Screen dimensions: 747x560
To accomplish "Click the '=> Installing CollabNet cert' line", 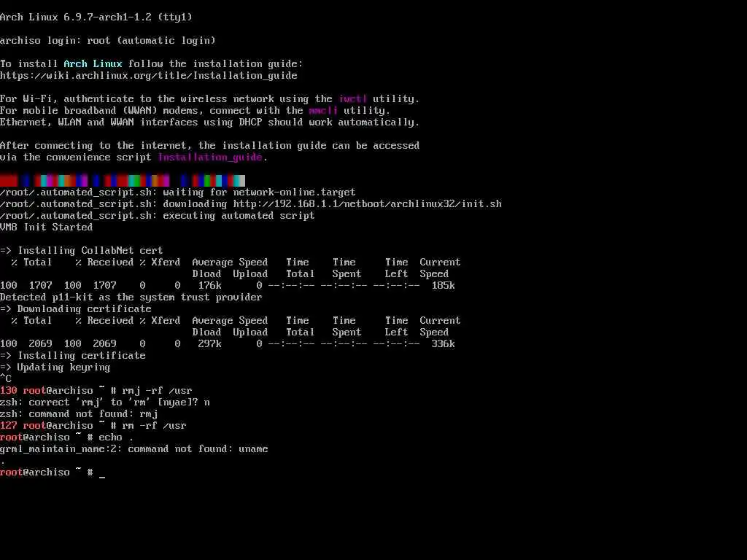I will click(x=82, y=251).
